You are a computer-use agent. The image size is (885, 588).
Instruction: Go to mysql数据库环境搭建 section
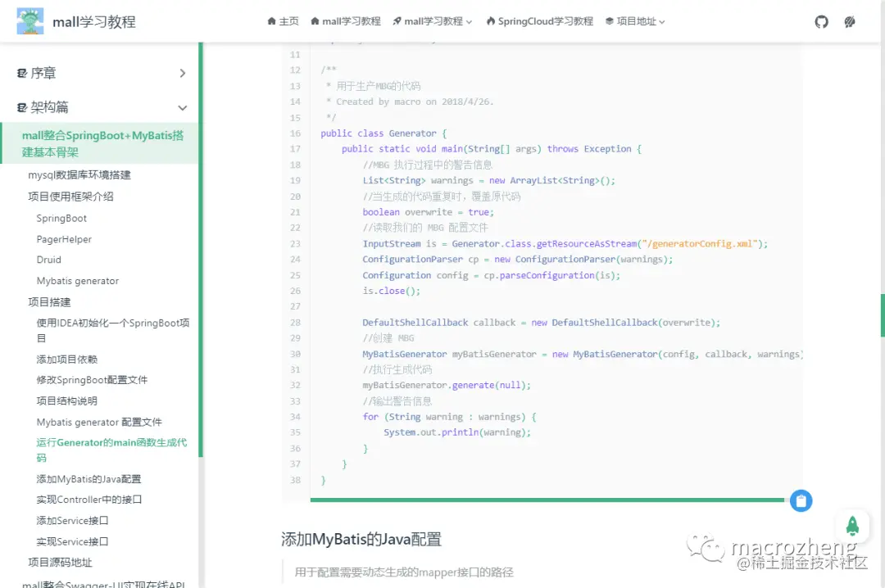79,175
